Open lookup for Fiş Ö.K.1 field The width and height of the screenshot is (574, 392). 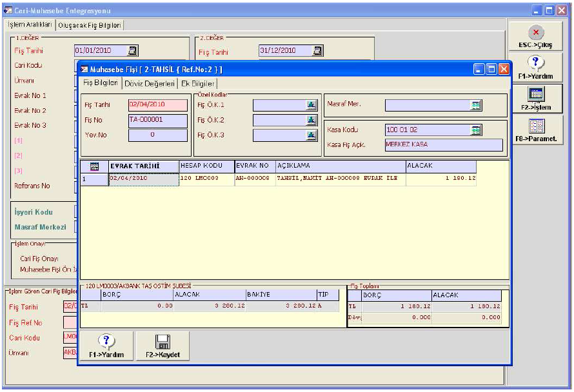(312, 104)
